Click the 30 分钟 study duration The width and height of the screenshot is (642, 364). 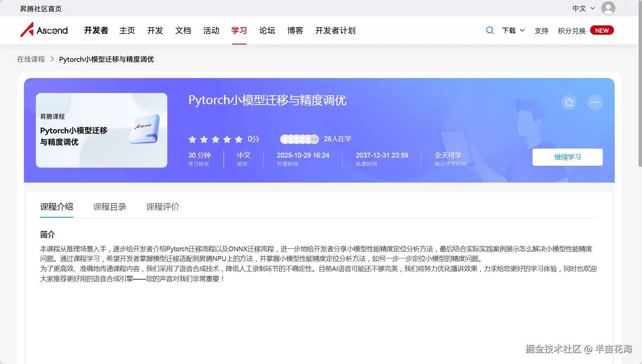click(x=199, y=155)
